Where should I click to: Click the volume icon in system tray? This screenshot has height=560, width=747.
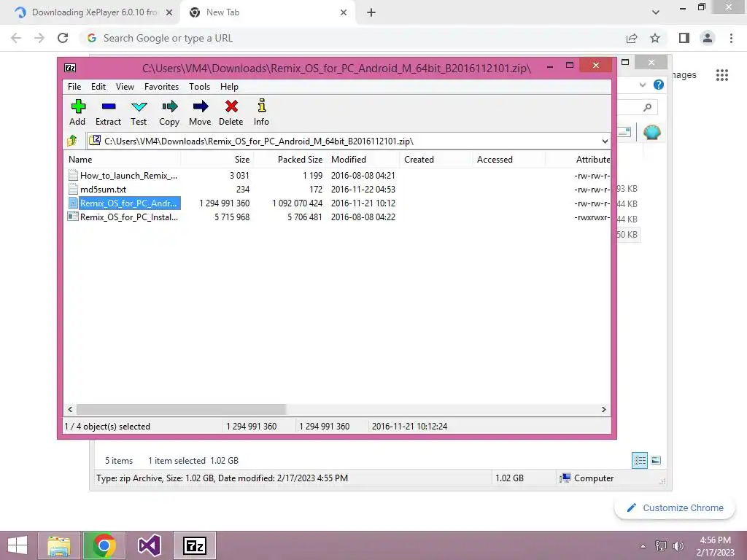[x=678, y=545]
